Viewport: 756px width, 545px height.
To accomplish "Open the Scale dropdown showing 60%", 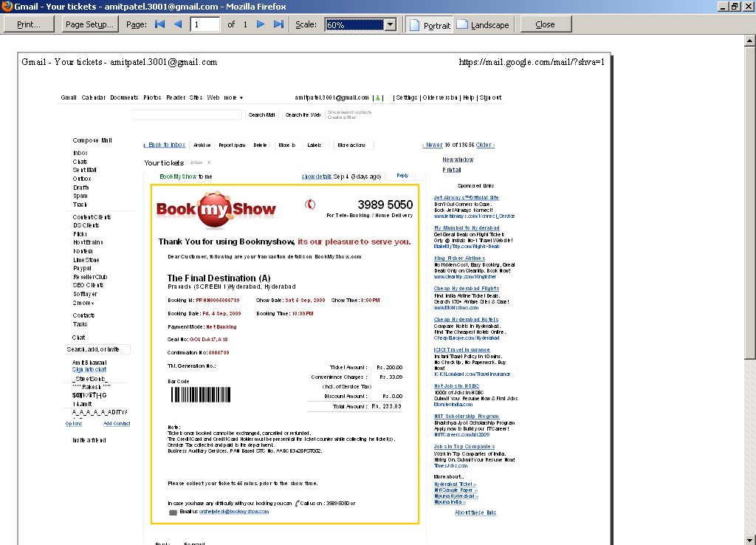I will [391, 24].
